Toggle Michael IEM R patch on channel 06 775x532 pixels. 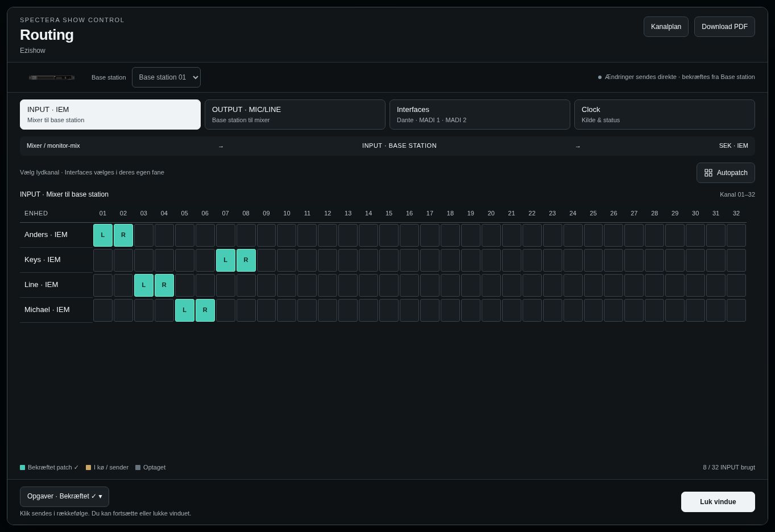pyautogui.click(x=205, y=310)
